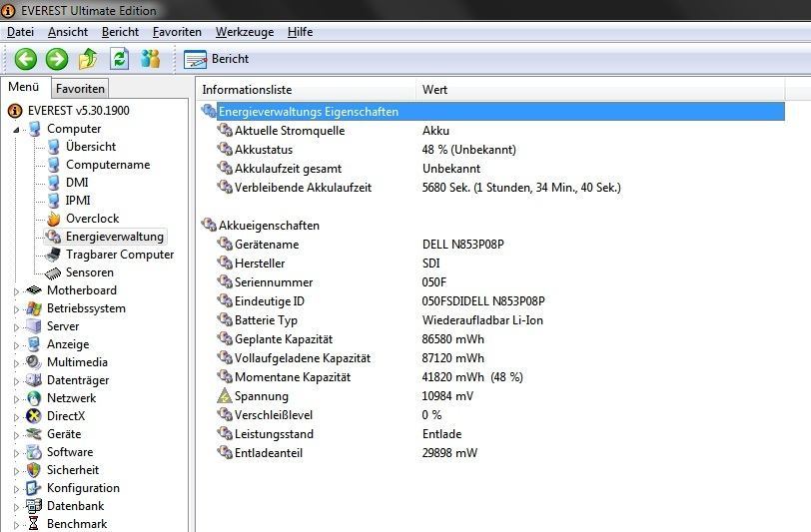Select the Sensoren chip icon

pos(53,272)
